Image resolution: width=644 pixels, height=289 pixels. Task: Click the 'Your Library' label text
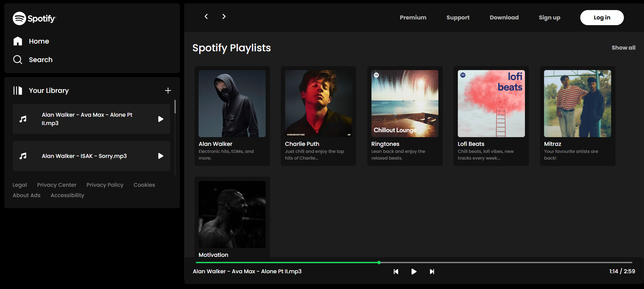point(49,91)
